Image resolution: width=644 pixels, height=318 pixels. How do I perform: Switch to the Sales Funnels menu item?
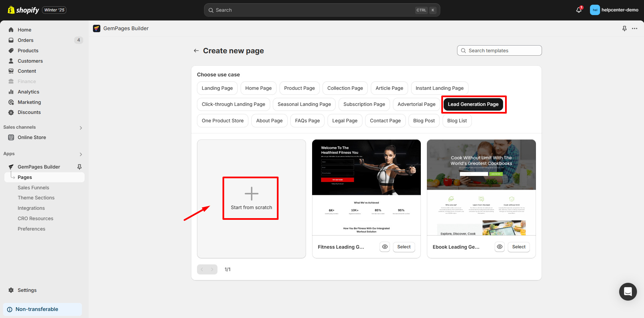33,188
